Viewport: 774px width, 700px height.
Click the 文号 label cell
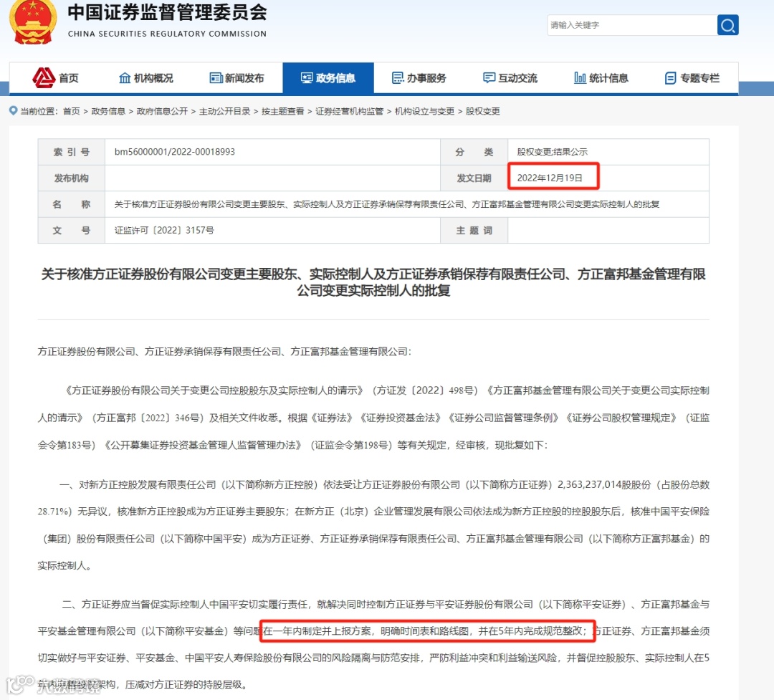point(72,231)
